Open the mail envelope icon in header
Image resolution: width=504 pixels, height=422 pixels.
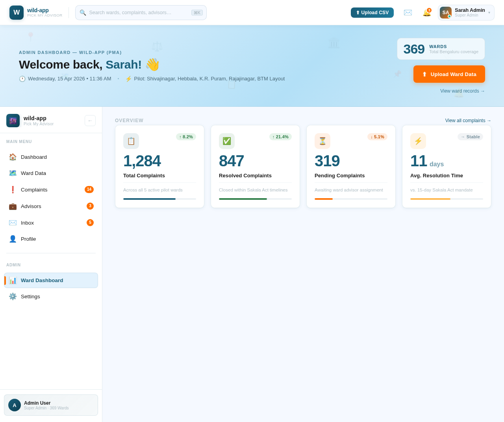coord(408,13)
